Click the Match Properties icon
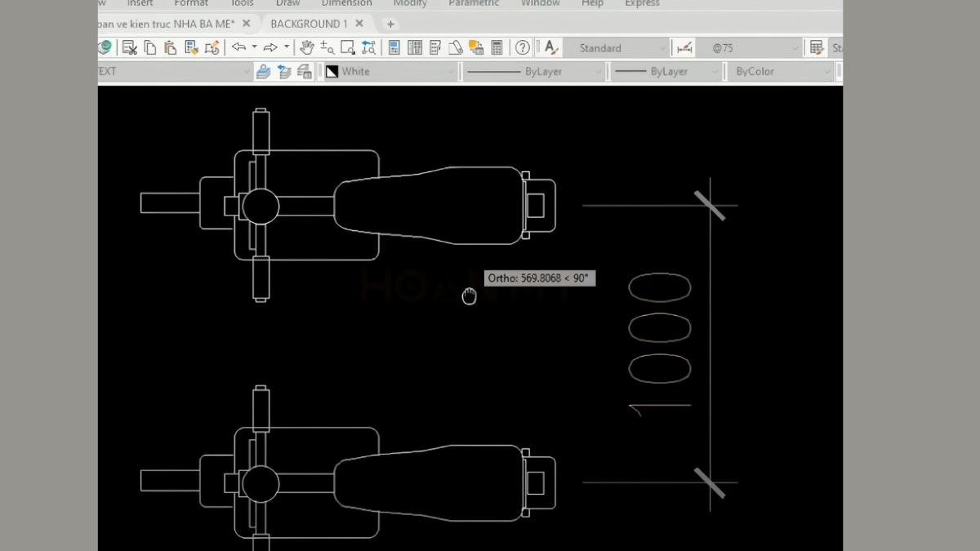The height and width of the screenshot is (551, 980). click(192, 47)
